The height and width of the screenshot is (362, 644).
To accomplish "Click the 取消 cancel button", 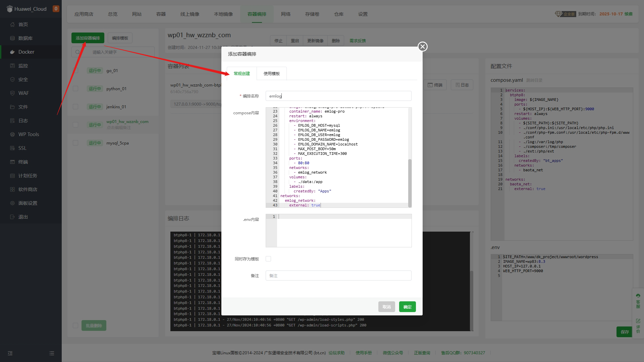I will 387,307.
